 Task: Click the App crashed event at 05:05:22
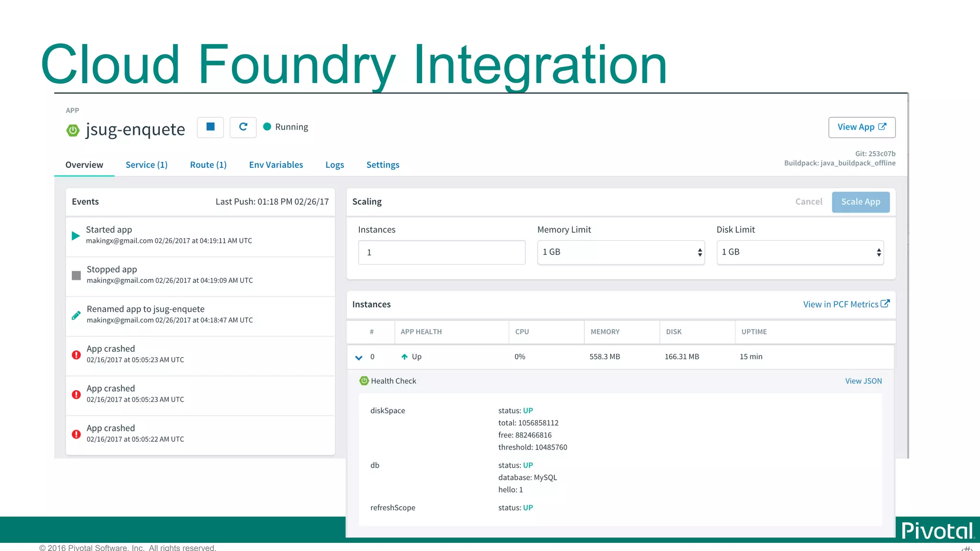coord(111,428)
